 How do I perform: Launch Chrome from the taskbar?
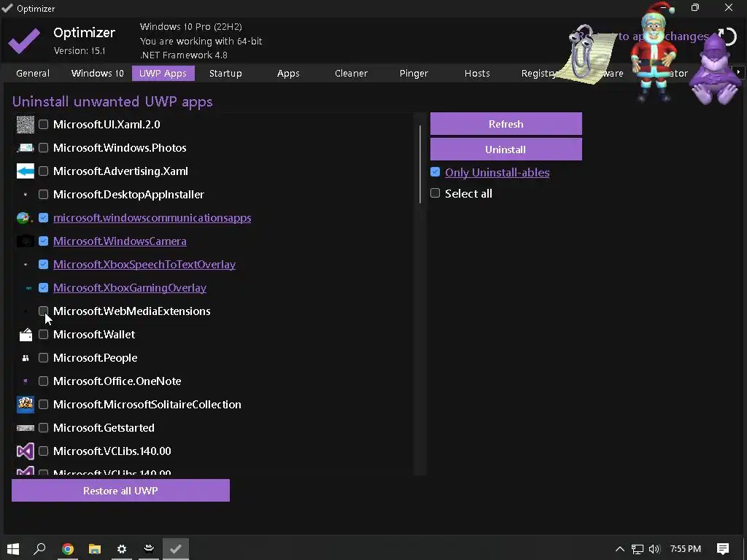[x=68, y=549]
